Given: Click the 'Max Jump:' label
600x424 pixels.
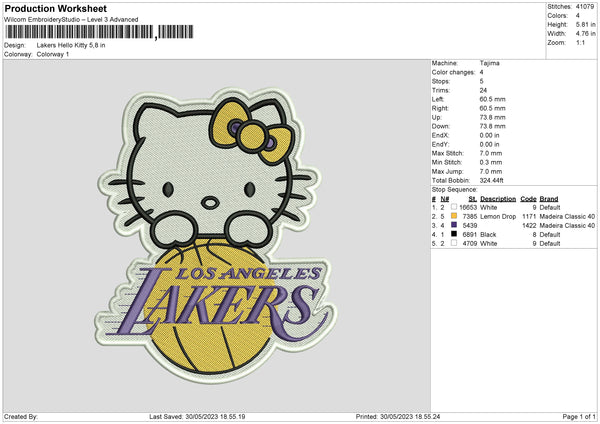Looking at the screenshot, I should click(447, 171).
